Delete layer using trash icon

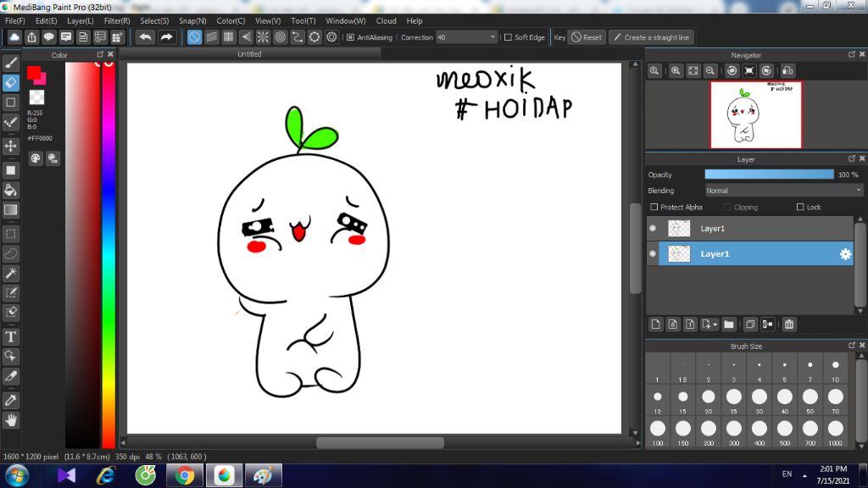789,324
